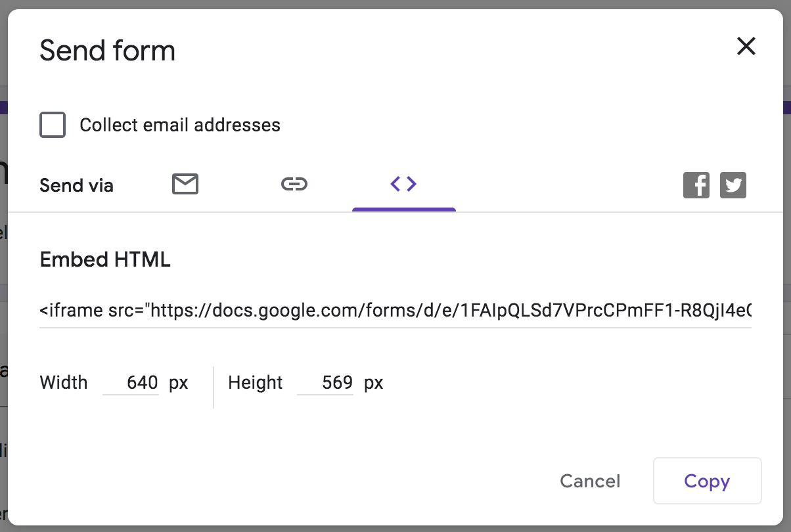Click the Height value field showing 569
This screenshot has height=532, width=791.
325,382
